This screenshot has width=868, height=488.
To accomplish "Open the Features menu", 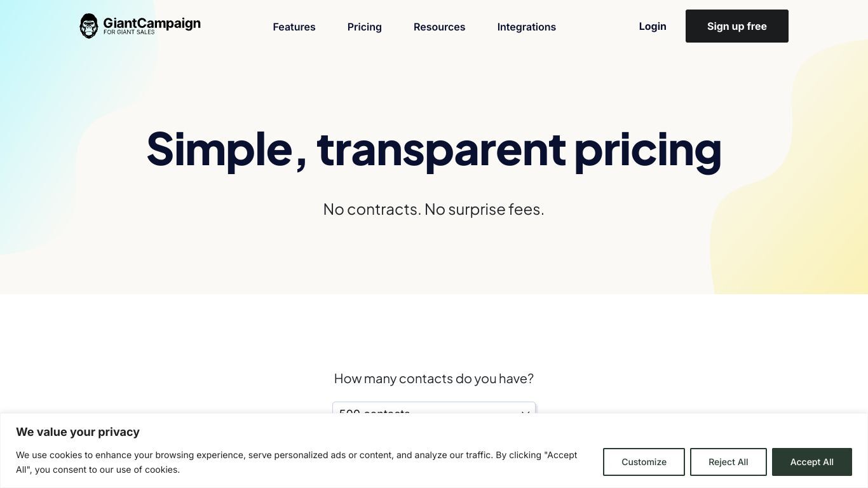I will [x=294, y=27].
